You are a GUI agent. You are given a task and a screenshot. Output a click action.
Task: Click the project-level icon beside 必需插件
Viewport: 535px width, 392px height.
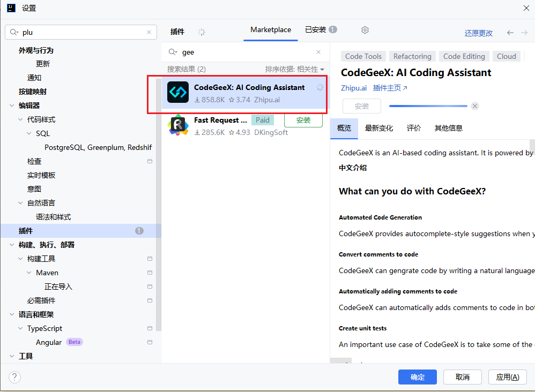coord(150,300)
